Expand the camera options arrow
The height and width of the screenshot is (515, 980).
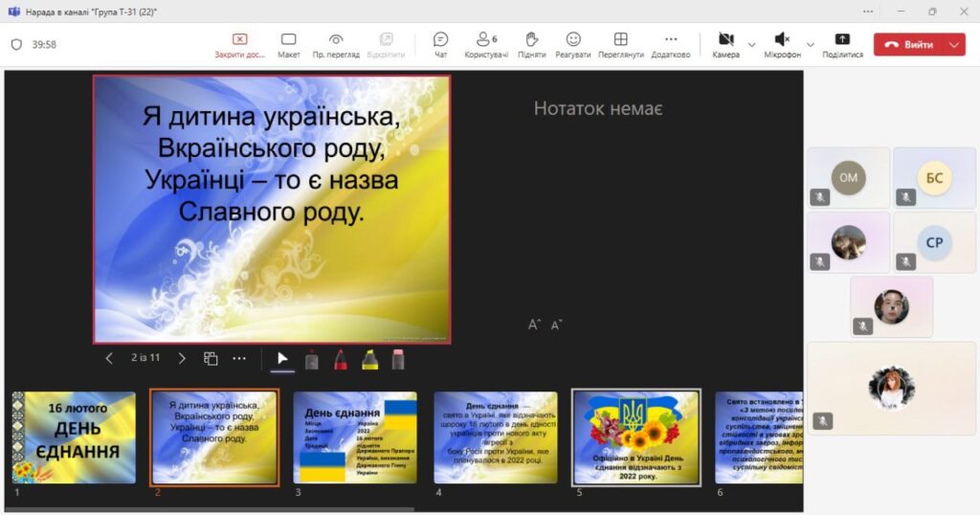(x=751, y=44)
